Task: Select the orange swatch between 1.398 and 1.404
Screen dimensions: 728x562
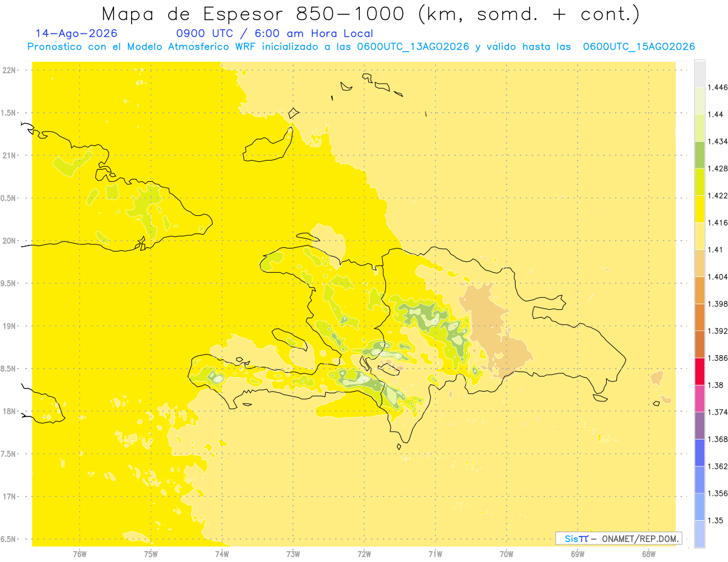Action: [x=699, y=290]
